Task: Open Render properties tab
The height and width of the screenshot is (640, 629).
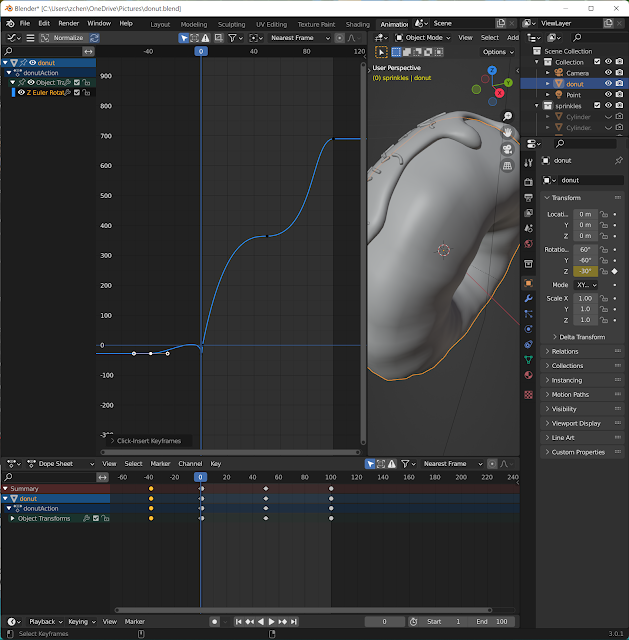Action: 529,182
